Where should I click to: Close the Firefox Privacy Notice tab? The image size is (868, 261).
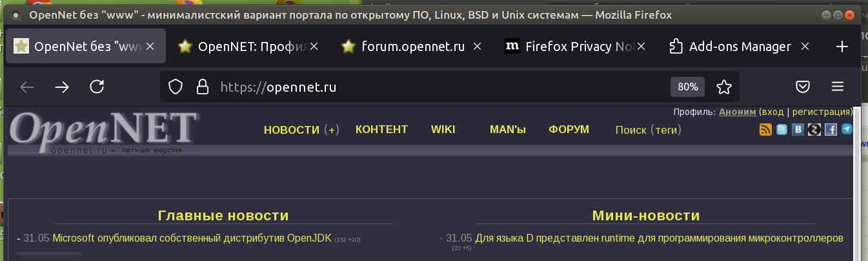(641, 47)
